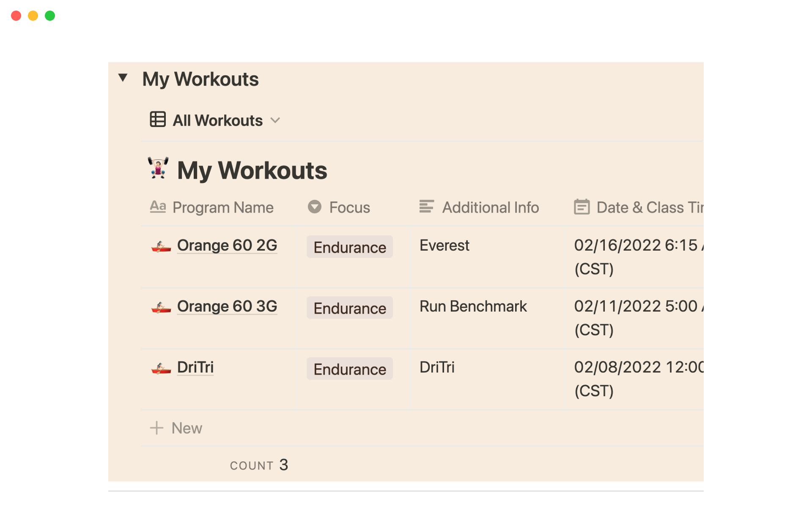Click the COUNT 3 calculation at the table bottom
812x508 pixels.
[x=259, y=464]
